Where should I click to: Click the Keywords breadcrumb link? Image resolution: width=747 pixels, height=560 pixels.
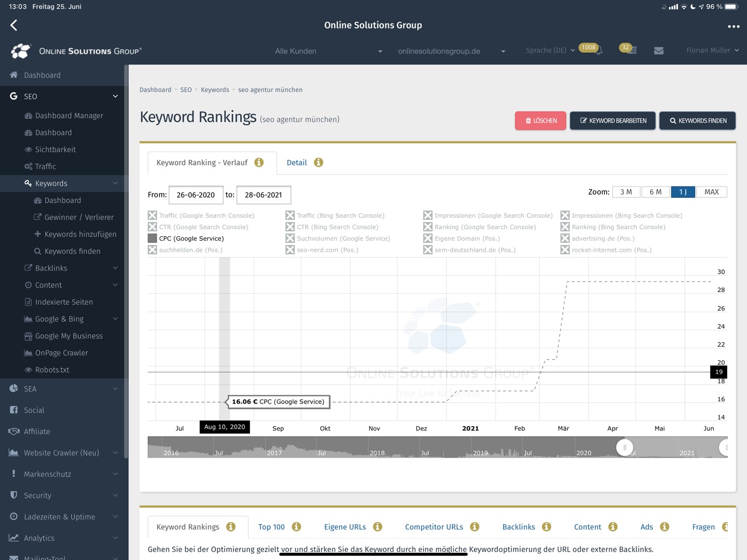click(215, 90)
